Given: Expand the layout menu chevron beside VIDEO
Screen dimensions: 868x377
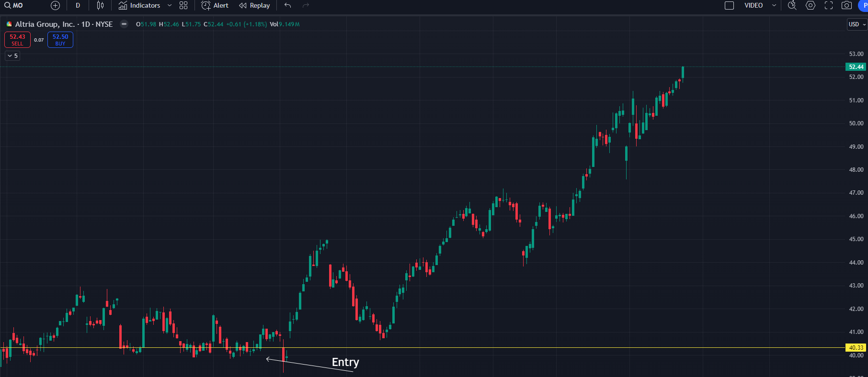Looking at the screenshot, I should 774,6.
